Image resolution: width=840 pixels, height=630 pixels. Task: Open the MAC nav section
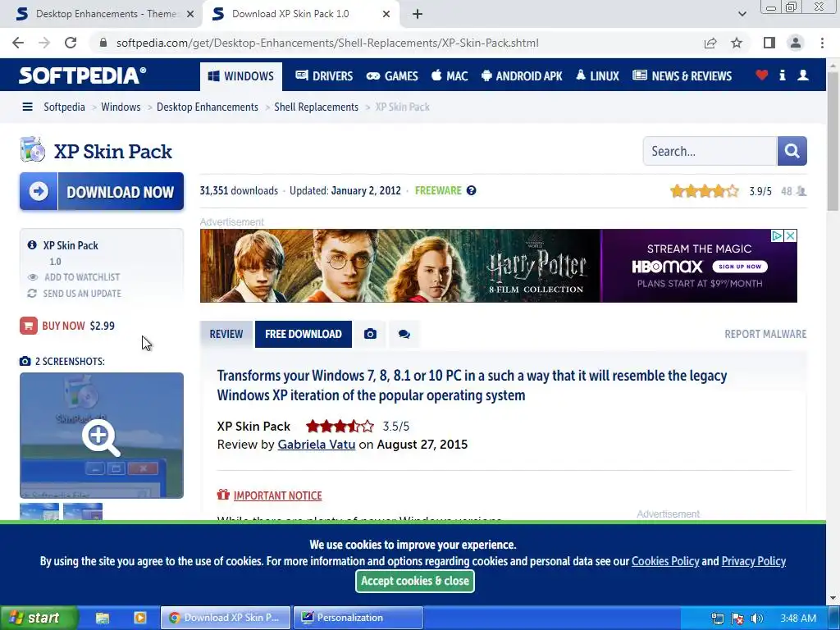pyautogui.click(x=450, y=76)
